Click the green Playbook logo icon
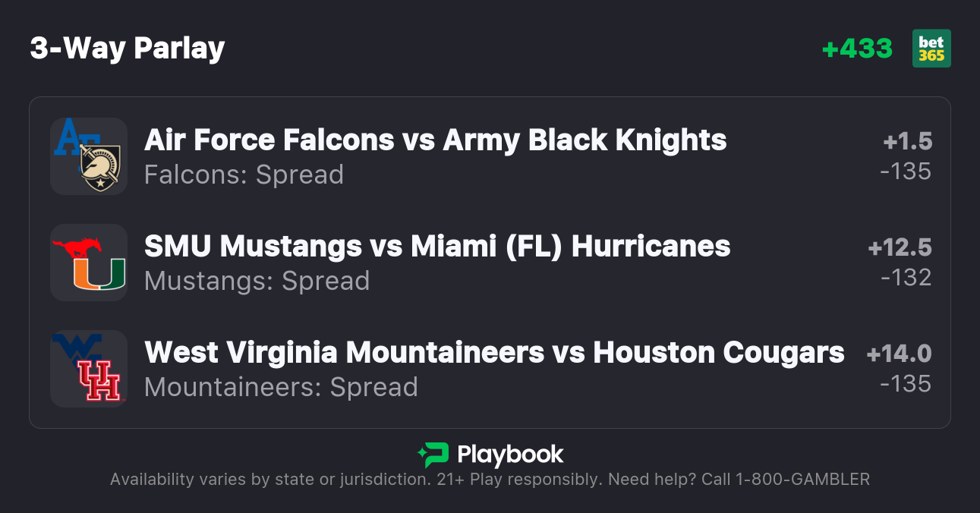 point(433,455)
